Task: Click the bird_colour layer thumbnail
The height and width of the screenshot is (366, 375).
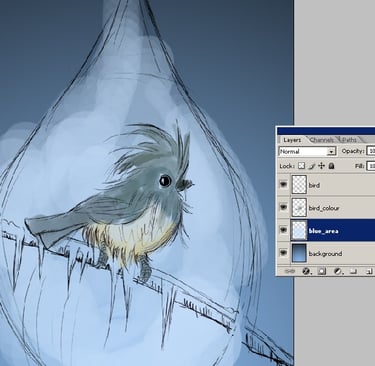Action: [299, 207]
